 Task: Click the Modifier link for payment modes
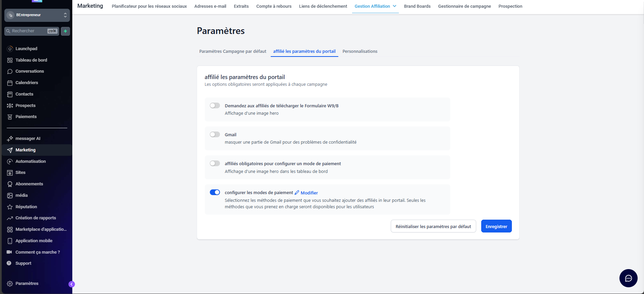[309, 193]
